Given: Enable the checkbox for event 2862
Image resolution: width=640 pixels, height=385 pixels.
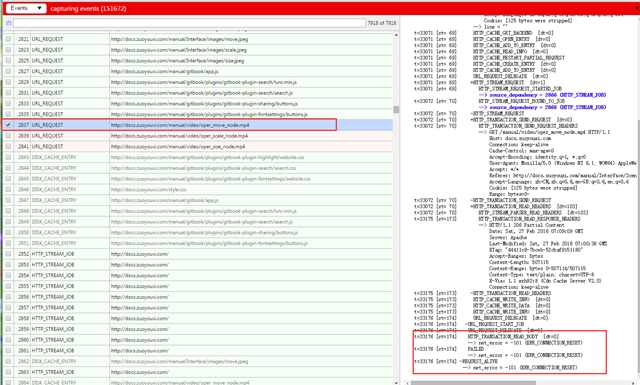Looking at the screenshot, I should click(x=8, y=361).
